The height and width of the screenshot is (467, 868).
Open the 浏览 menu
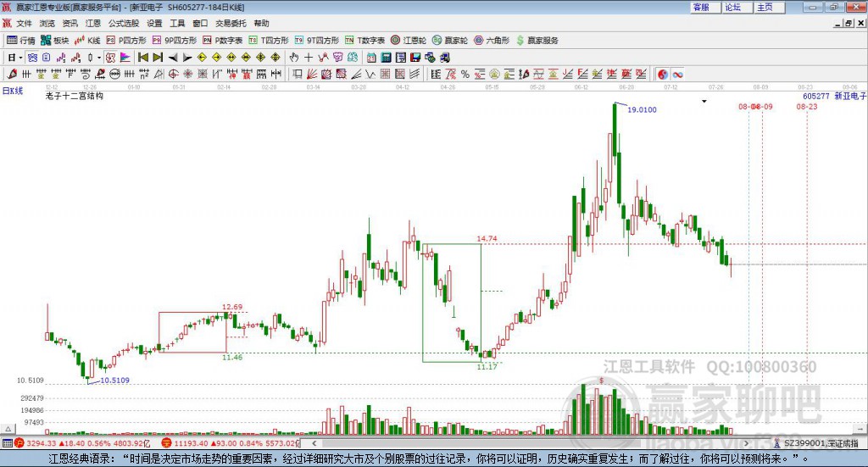pyautogui.click(x=47, y=23)
